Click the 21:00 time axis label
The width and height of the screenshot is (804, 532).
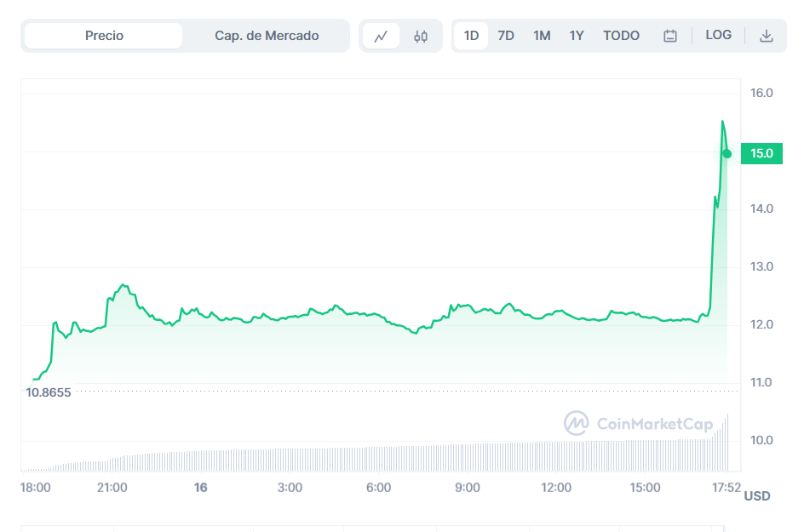(x=112, y=488)
